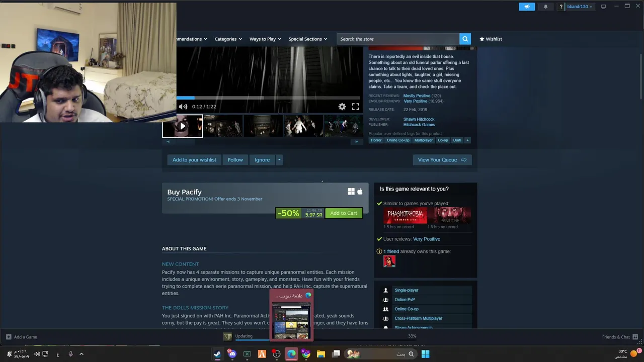Screen dimensions: 644x362
Task: Open Very Positive English reviews link
Action: 416,101
